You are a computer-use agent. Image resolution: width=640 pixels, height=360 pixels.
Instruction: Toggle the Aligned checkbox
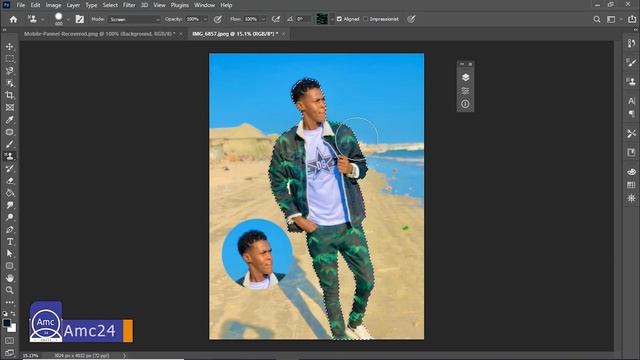coord(339,19)
